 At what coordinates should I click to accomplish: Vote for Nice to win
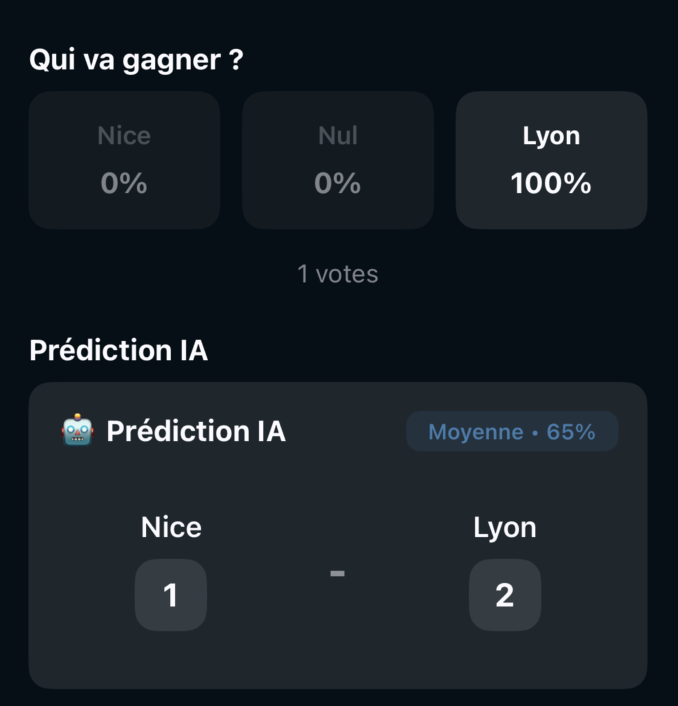(124, 160)
